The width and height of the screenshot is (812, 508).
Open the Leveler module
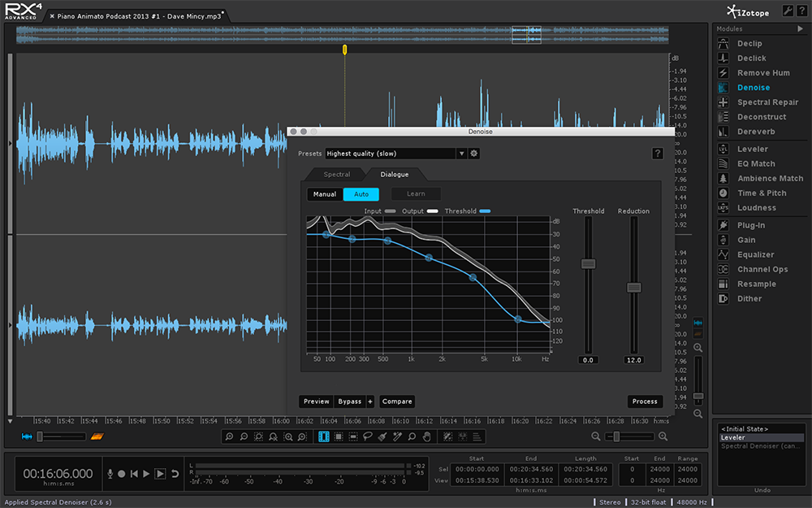click(x=753, y=150)
